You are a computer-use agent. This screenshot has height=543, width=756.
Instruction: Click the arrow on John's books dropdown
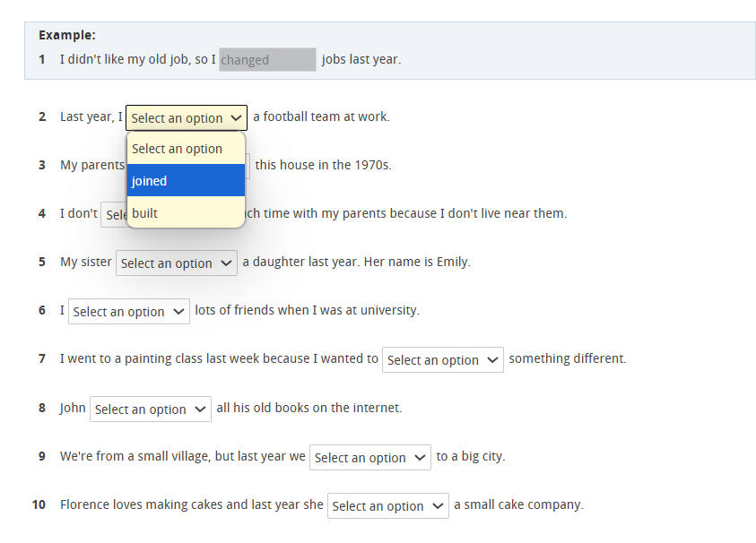click(198, 408)
